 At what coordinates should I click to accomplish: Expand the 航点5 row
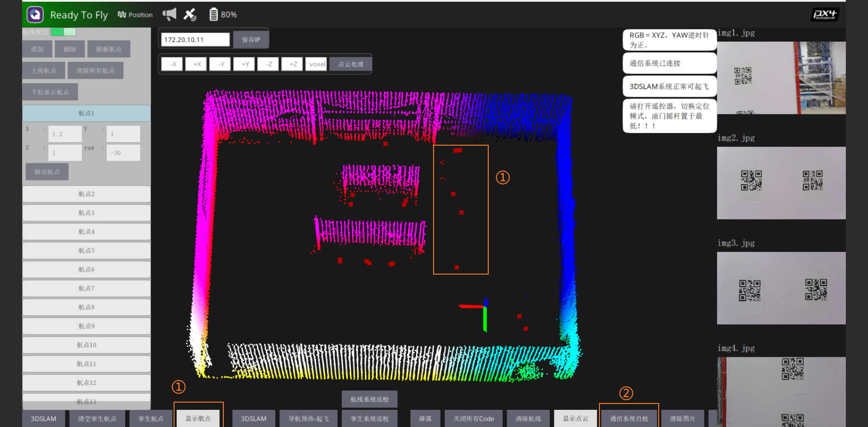tap(86, 251)
